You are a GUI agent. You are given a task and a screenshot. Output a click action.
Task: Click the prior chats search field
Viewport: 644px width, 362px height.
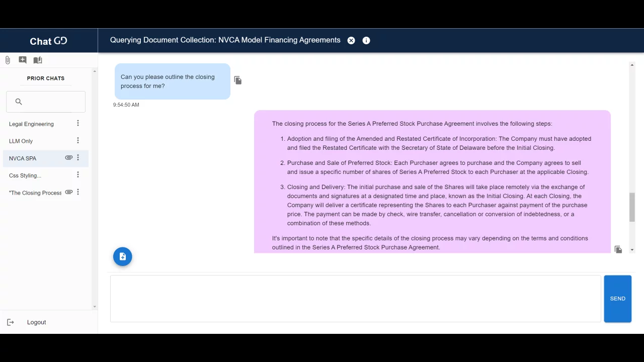click(x=46, y=102)
